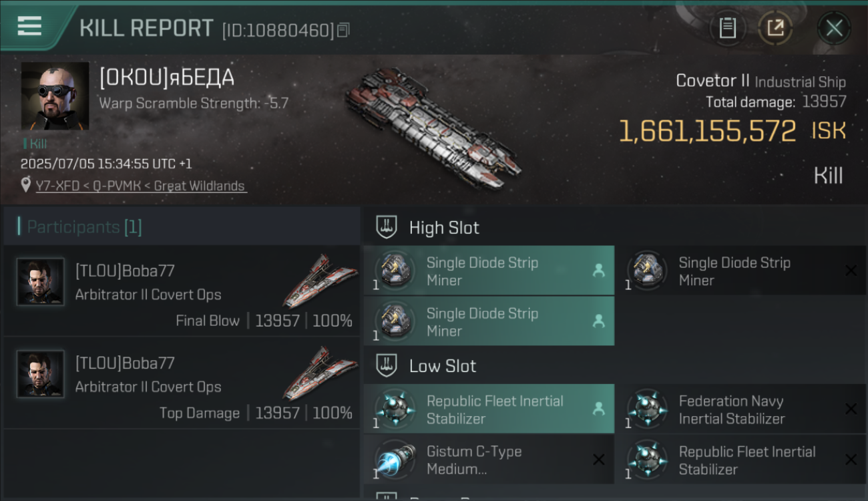
Task: Select highlighted Republic Fleet Inertial Stabilizer
Action: (489, 409)
